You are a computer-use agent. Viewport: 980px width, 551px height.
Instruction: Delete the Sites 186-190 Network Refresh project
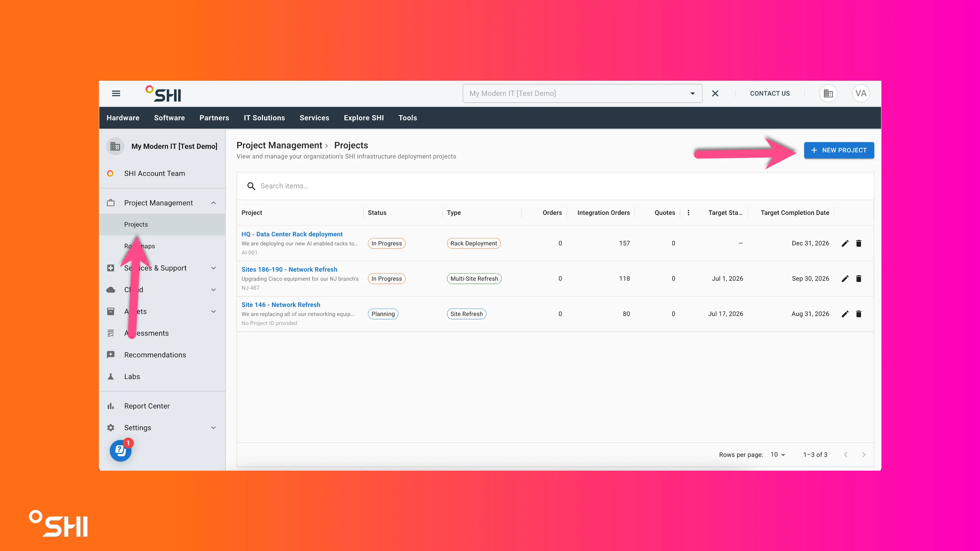tap(859, 279)
